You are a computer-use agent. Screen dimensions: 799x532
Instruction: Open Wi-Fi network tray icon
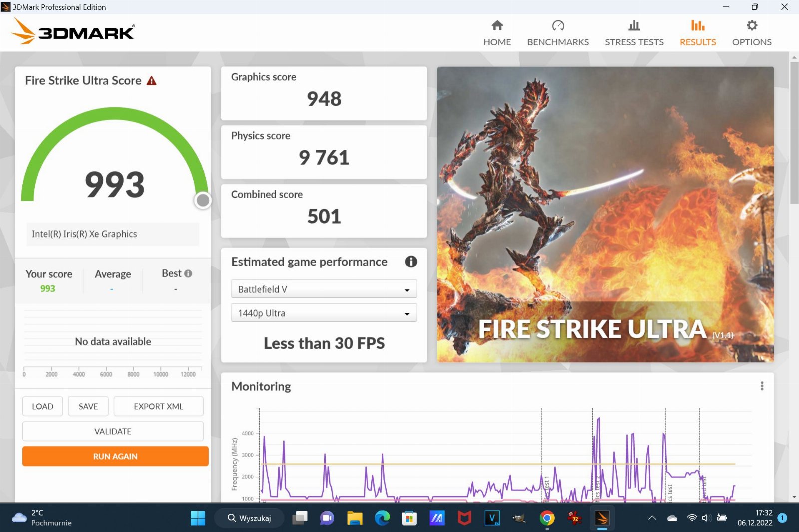click(x=692, y=518)
